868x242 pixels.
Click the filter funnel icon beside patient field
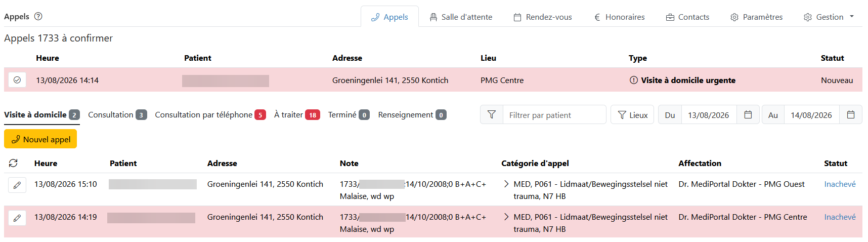pos(491,115)
